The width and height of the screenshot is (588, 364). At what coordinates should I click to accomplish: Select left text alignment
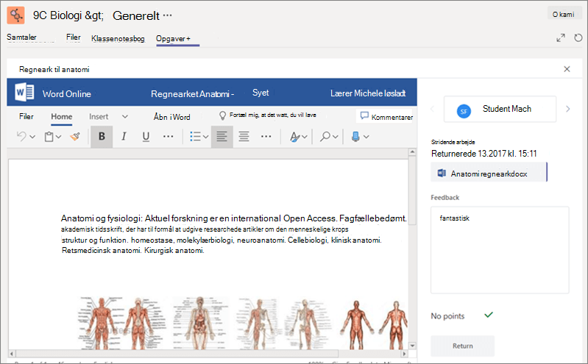pyautogui.click(x=222, y=137)
